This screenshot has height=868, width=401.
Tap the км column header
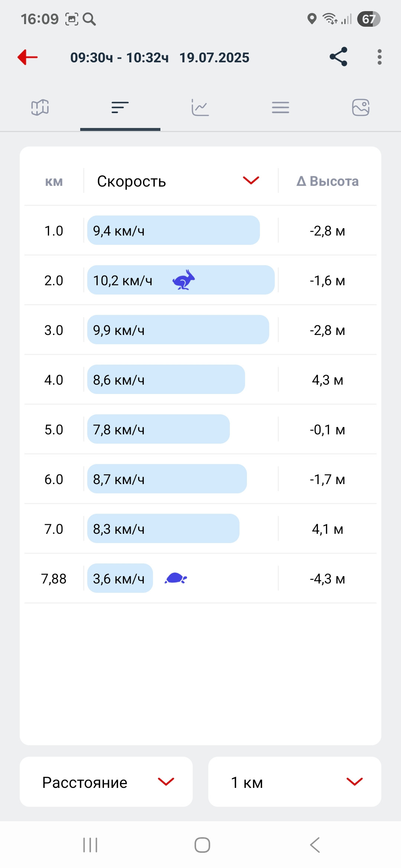coord(54,182)
